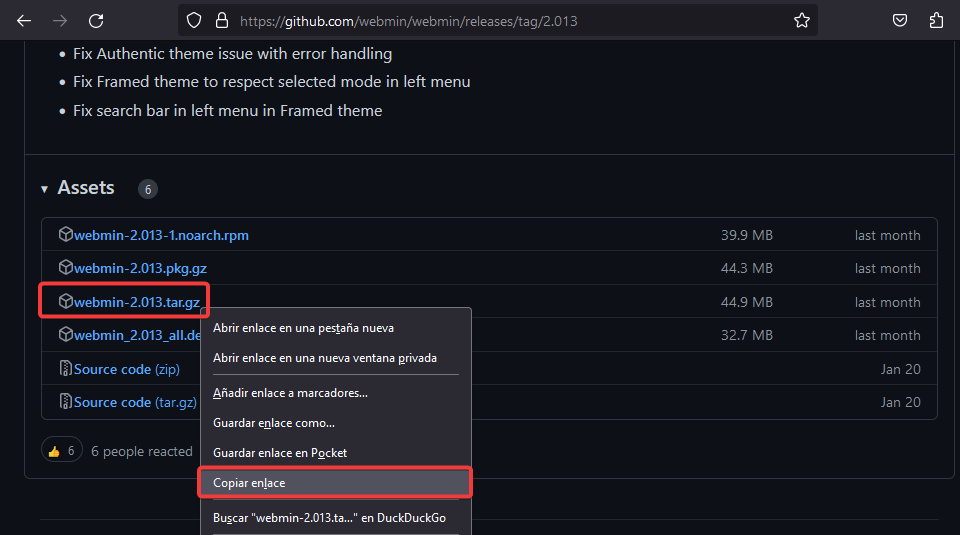Download webmin-2.013-1.noarch.rpm link
The image size is (960, 535).
161,235
